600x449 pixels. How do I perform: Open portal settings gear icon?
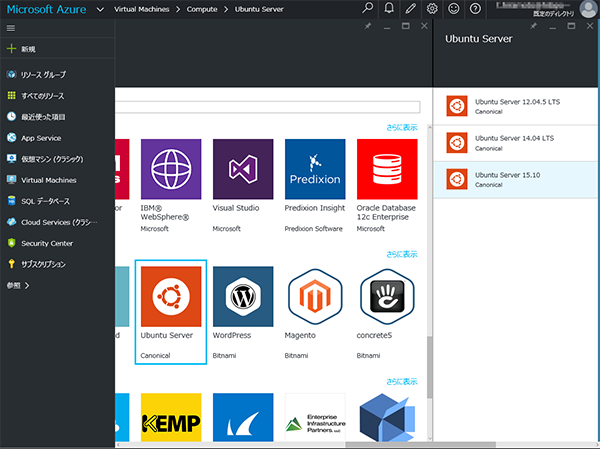pyautogui.click(x=432, y=8)
